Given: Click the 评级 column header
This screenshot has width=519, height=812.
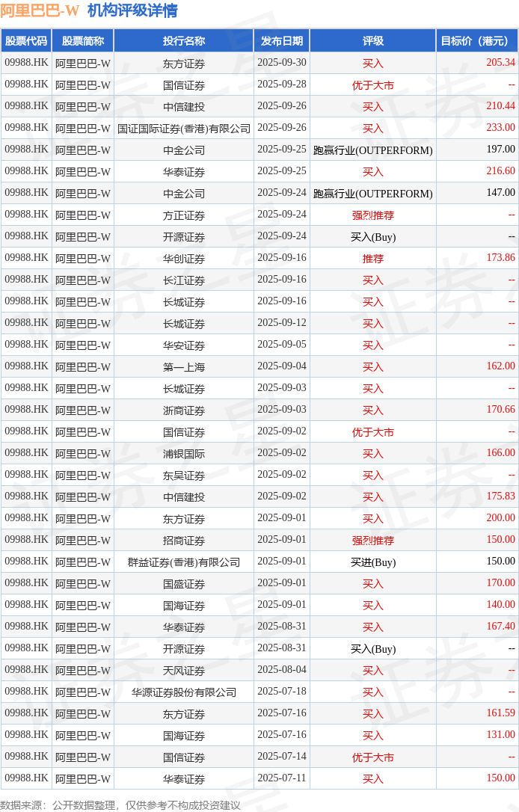Looking at the screenshot, I should click(x=373, y=41).
